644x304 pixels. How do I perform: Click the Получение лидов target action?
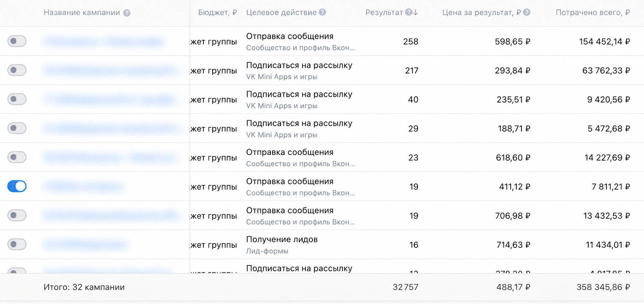(282, 239)
